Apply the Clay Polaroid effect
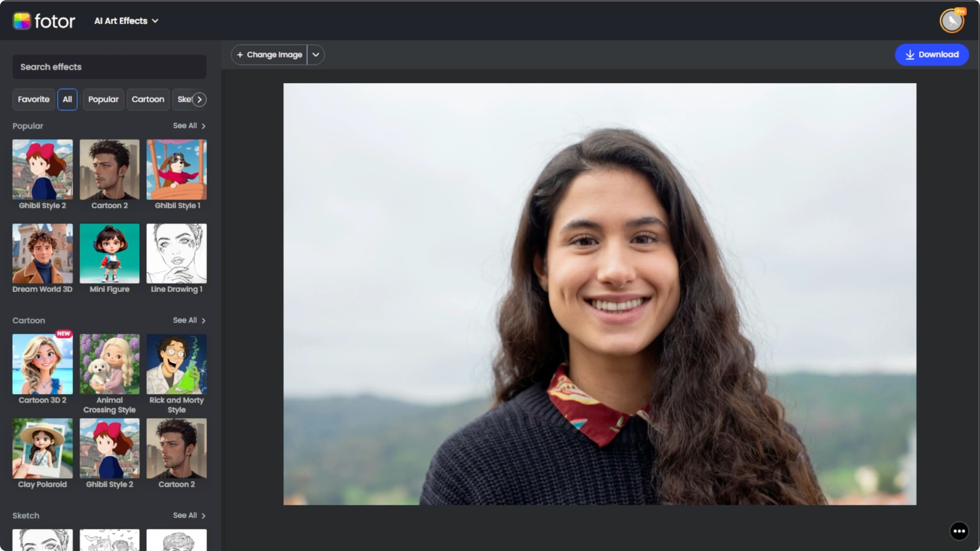 pyautogui.click(x=43, y=449)
